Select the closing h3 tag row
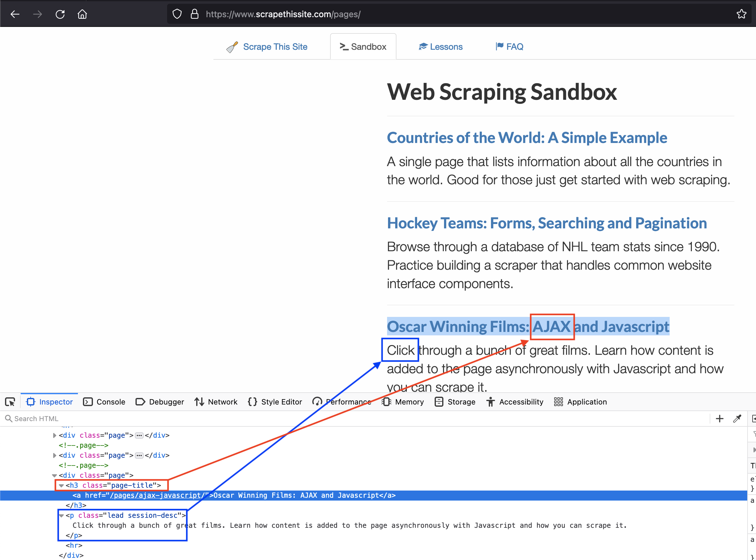This screenshot has height=560, width=756. [76, 506]
